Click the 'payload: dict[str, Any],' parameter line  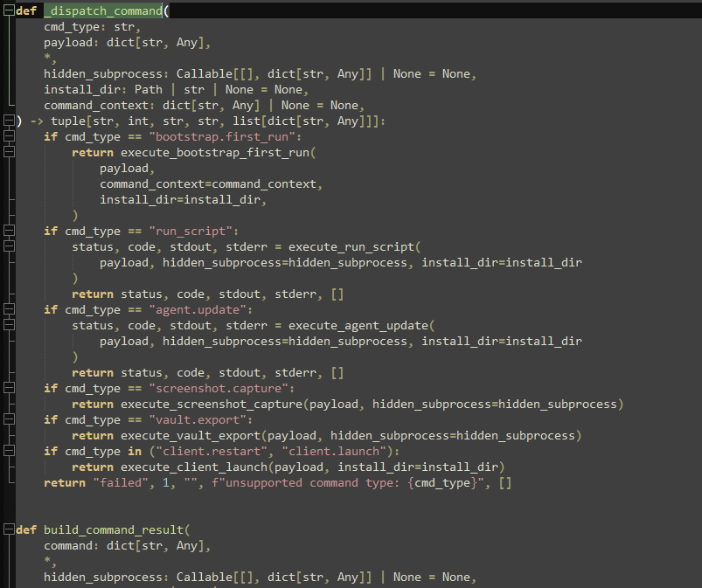pyautogui.click(x=127, y=43)
